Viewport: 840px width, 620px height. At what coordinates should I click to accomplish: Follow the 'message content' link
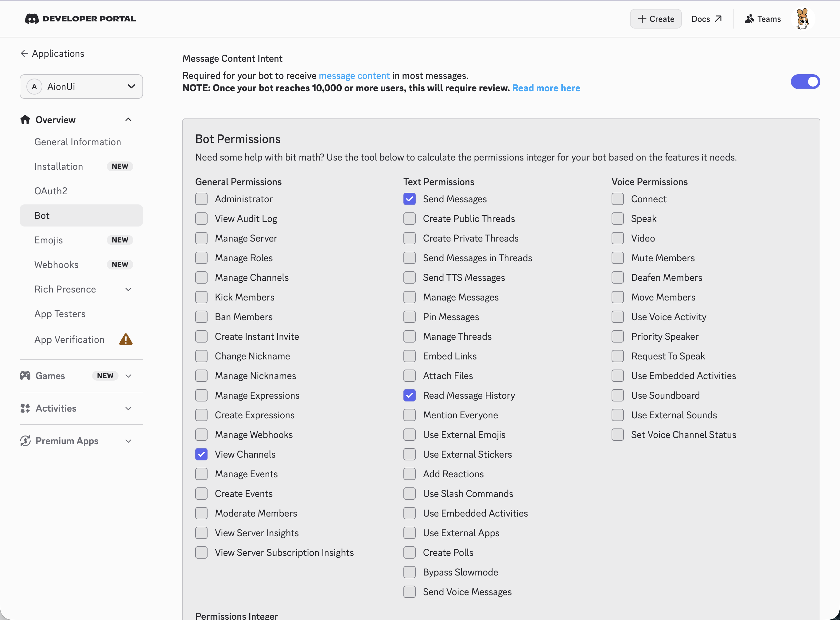click(x=354, y=76)
